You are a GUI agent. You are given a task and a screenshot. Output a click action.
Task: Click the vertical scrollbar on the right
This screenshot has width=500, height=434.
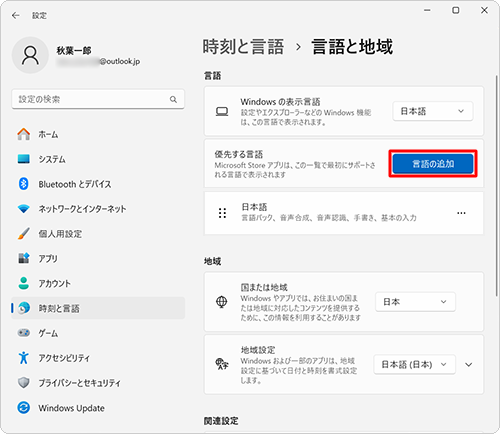(x=496, y=185)
